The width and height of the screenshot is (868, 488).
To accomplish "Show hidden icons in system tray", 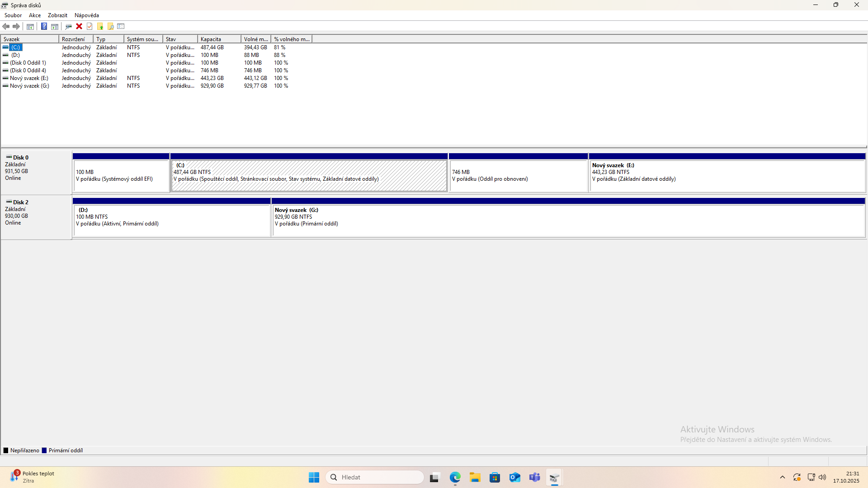I will pos(783,477).
